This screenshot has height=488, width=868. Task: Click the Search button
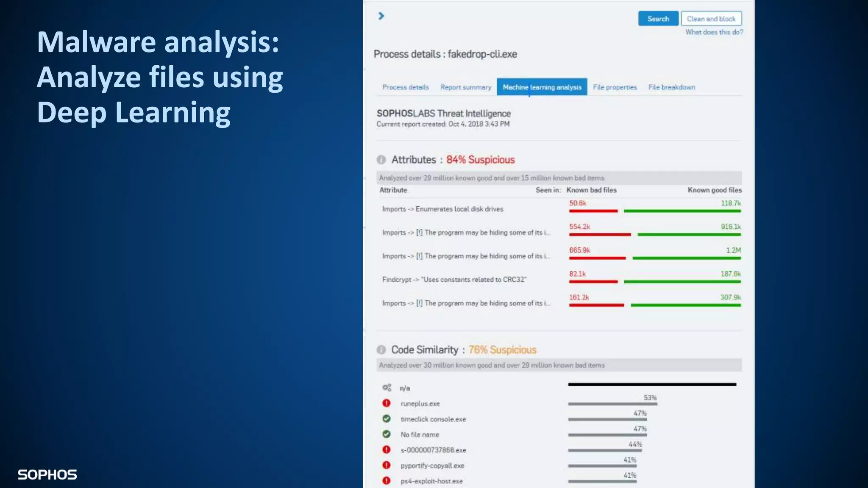click(658, 19)
